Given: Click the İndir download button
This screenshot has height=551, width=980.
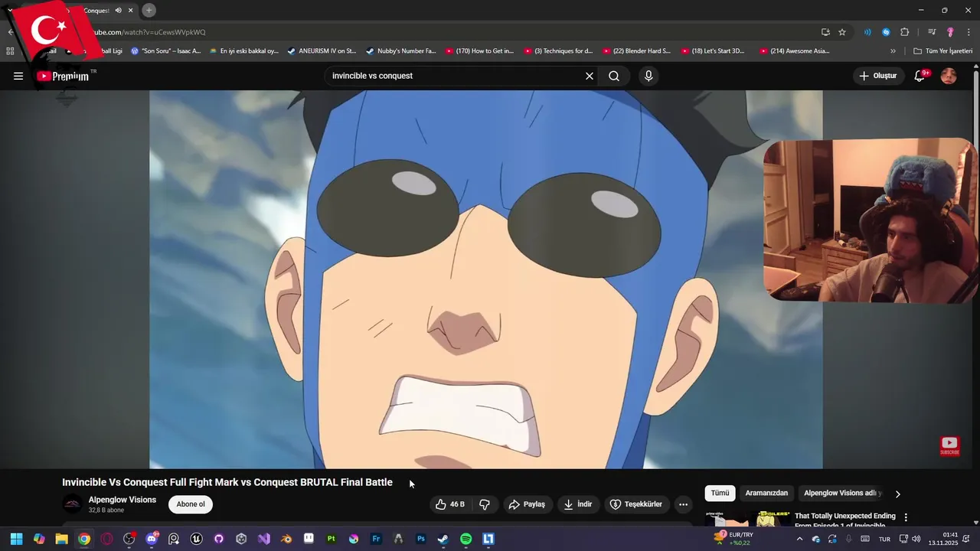Looking at the screenshot, I should [578, 504].
